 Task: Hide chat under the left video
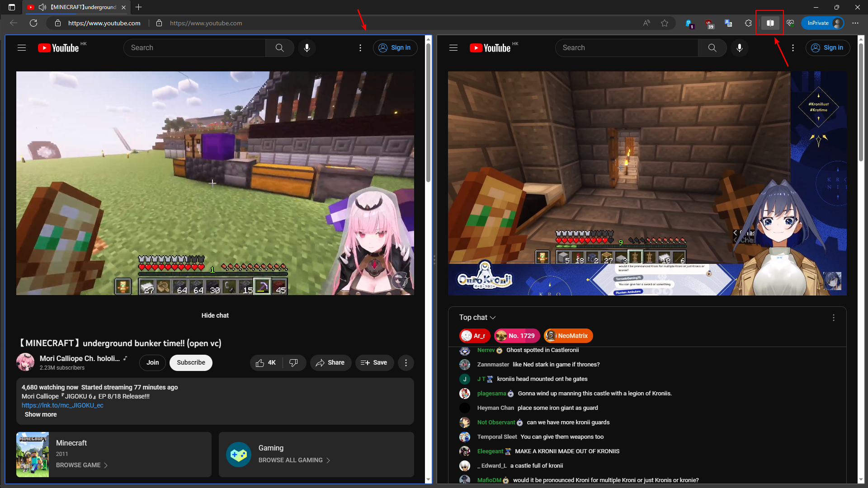(215, 315)
